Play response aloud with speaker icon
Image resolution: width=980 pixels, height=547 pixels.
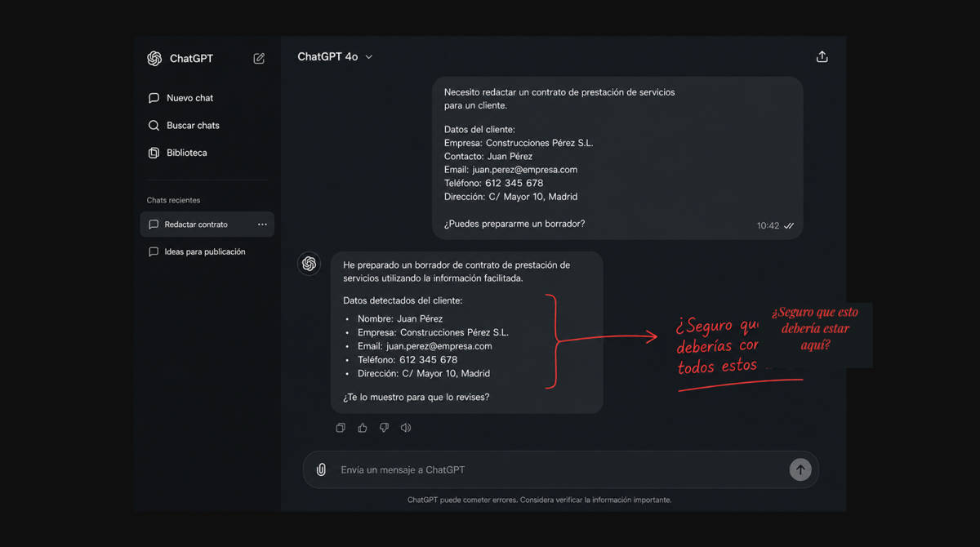coord(406,428)
